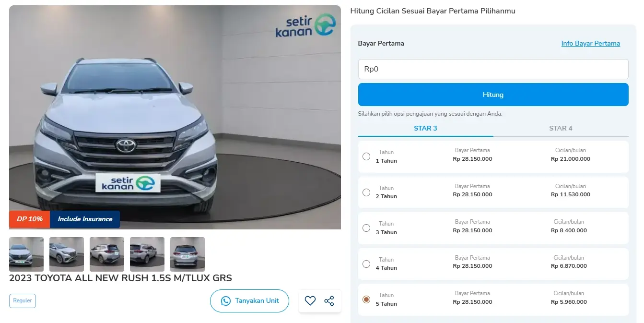View the fifth rear-view thumbnail
Viewport: 644px width, 323px height.
(187, 254)
